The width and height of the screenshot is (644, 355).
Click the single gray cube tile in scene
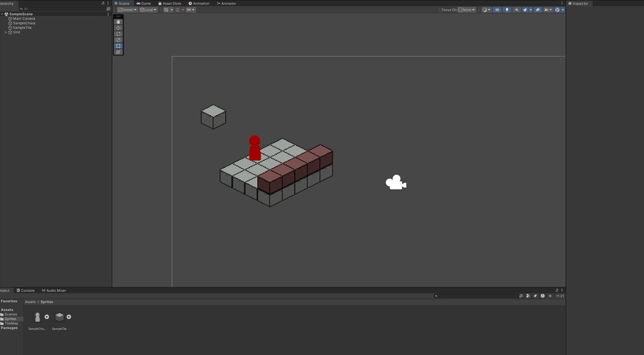click(214, 116)
